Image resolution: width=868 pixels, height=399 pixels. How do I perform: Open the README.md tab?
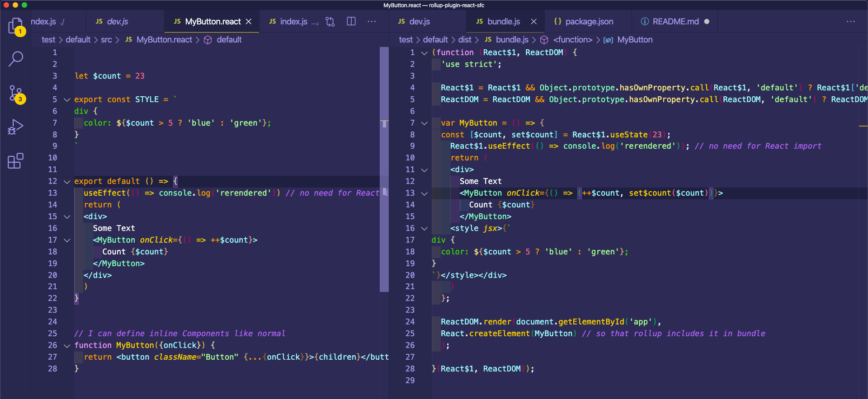click(x=675, y=22)
